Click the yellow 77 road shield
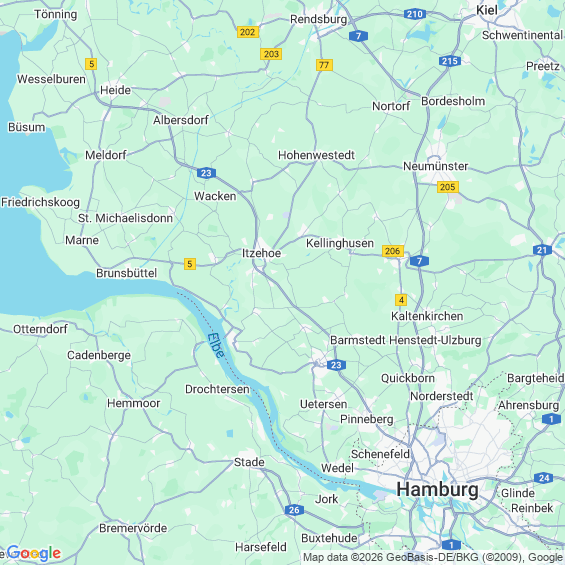Screen dimensions: 565x565 point(324,65)
